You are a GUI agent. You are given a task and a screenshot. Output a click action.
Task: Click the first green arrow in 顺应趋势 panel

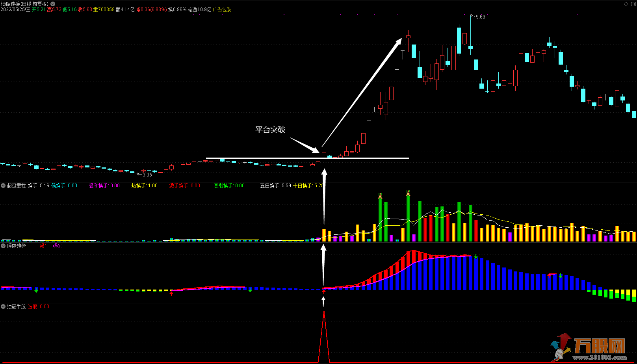point(36,290)
